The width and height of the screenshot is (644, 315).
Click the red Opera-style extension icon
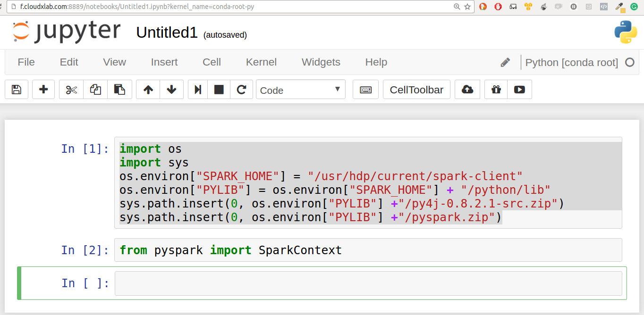tap(498, 7)
